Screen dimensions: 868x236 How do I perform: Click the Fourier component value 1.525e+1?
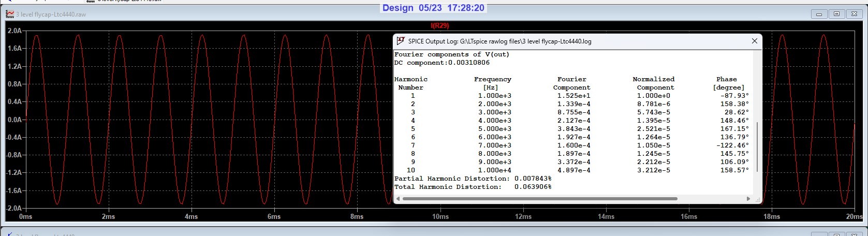[x=574, y=96]
